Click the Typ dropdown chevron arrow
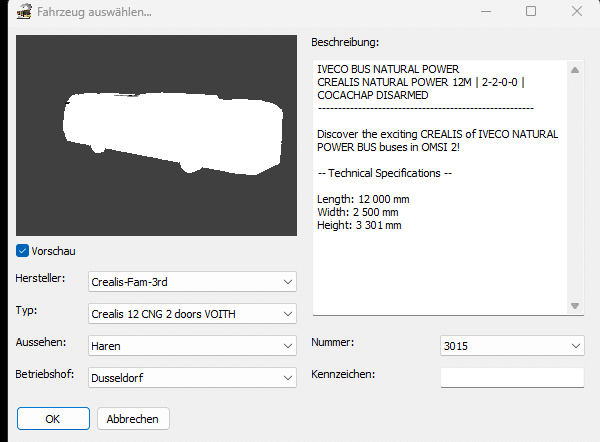The image size is (600, 442). tap(288, 314)
